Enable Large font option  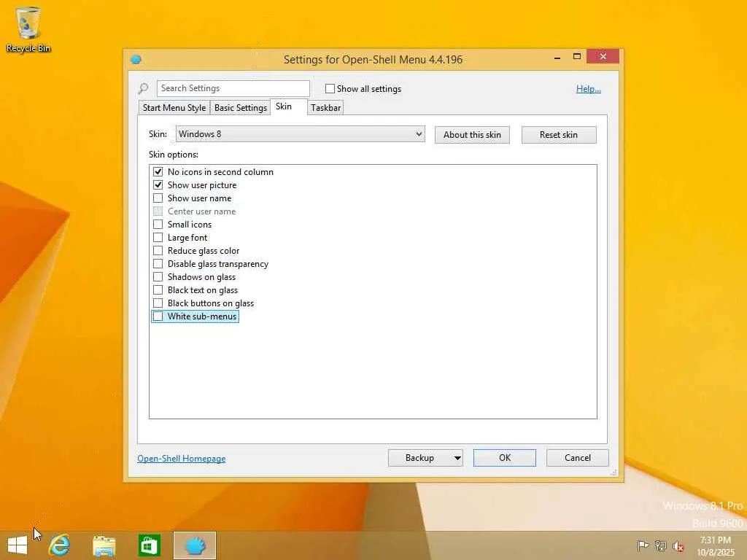pos(158,237)
